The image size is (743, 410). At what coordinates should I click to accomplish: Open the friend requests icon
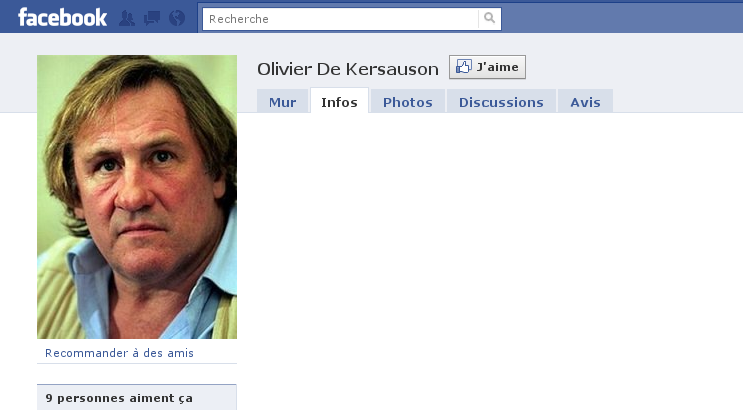pos(127,18)
